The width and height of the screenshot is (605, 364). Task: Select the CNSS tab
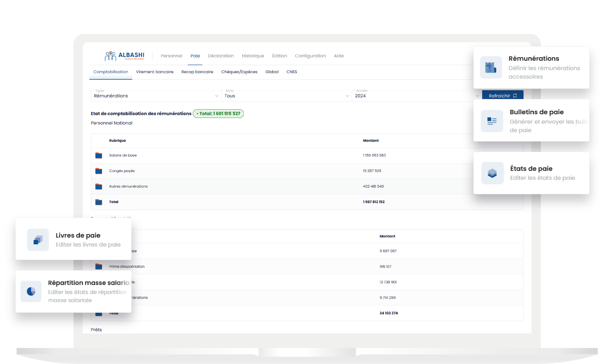(x=292, y=72)
